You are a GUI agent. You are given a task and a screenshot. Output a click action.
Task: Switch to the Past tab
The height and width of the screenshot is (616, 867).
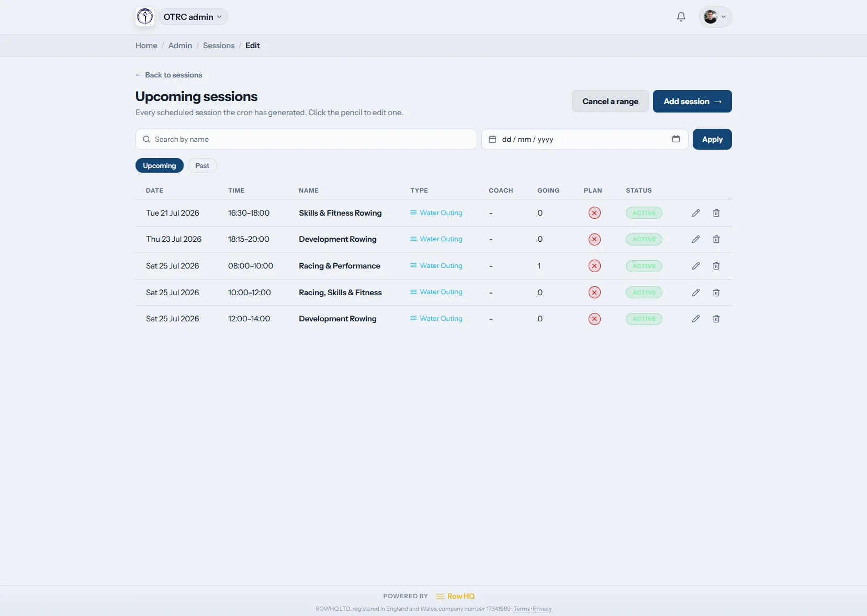202,165
